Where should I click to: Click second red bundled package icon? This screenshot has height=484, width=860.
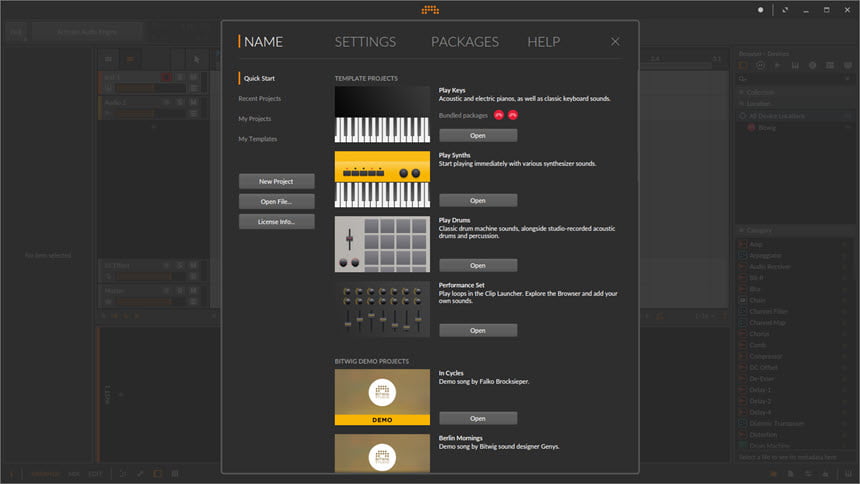click(x=513, y=115)
